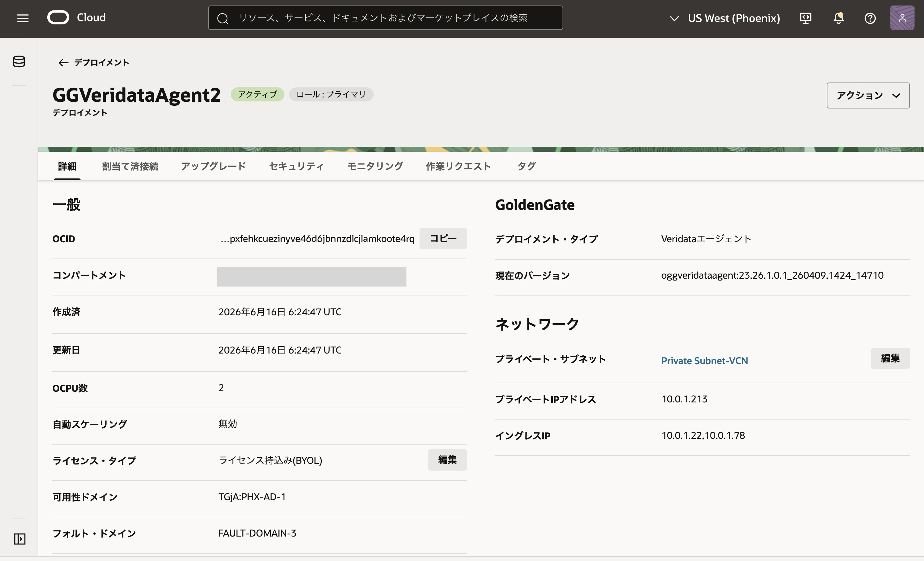Click the search magnifier icon
Viewport: 924px width, 561px height.
(x=223, y=18)
